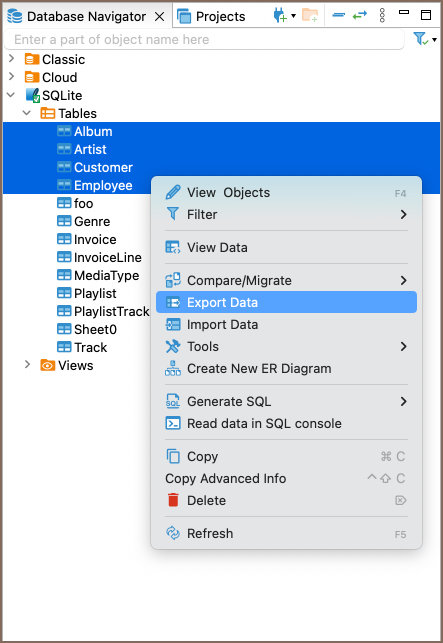Viewport: 443px width, 643px height.
Task: Click the Refresh icon in context menu
Action: (173, 533)
